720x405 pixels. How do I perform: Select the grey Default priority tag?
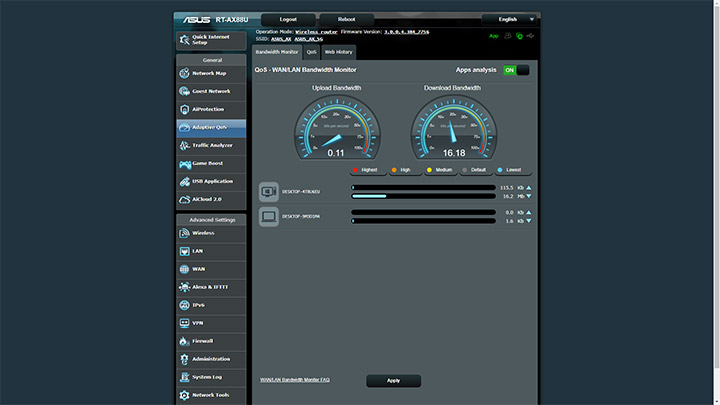pos(476,170)
